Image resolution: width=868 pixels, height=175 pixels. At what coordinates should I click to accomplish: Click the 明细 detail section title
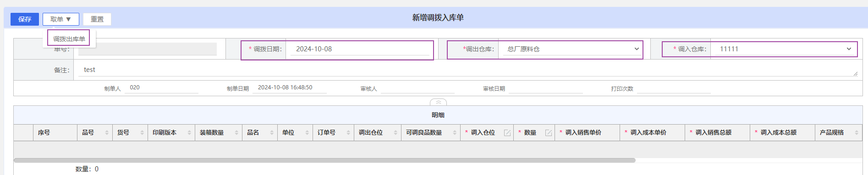pos(438,115)
